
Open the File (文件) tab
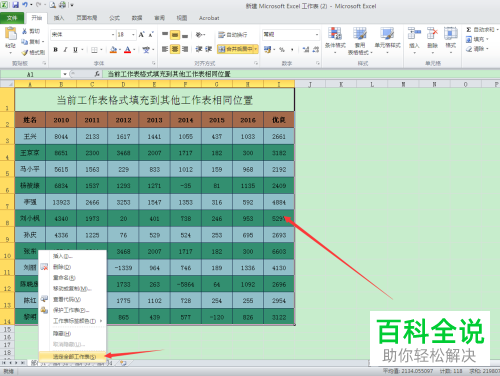(x=12, y=18)
